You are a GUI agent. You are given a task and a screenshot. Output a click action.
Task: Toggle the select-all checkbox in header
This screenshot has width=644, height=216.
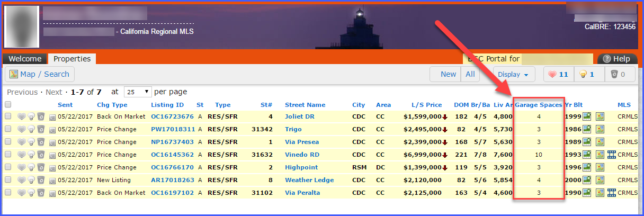[8, 105]
